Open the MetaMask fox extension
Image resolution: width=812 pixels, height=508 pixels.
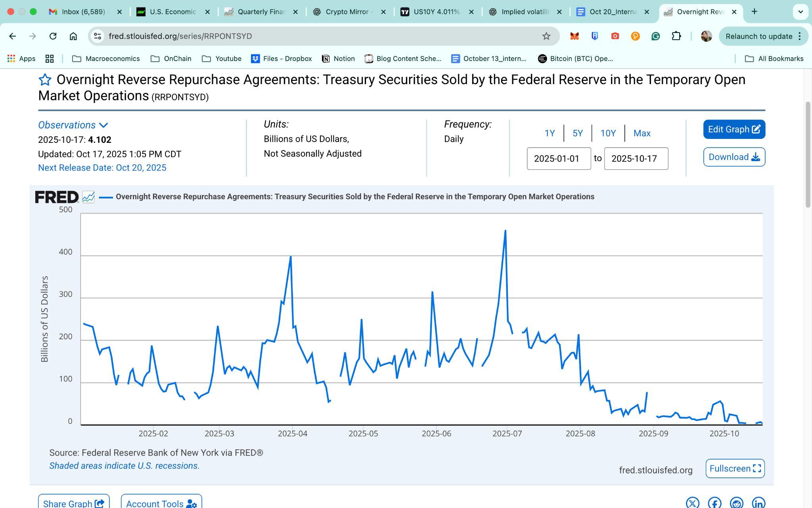tap(574, 36)
